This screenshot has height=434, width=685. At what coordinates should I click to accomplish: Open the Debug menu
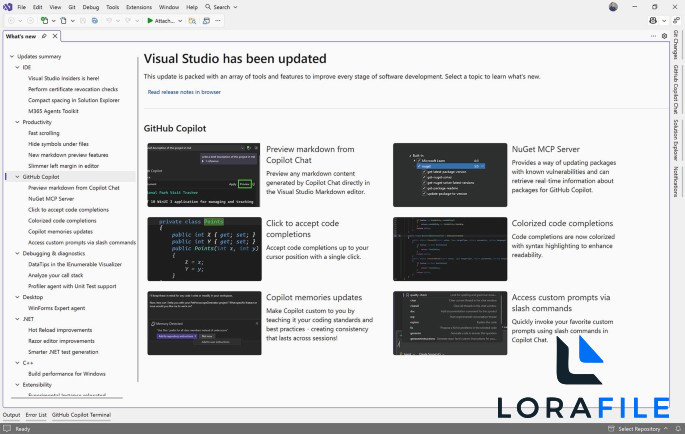click(x=90, y=7)
